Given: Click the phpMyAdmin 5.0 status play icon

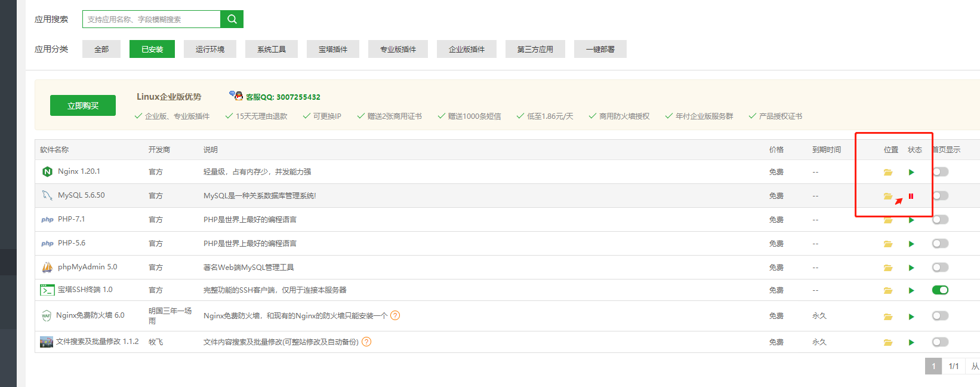Looking at the screenshot, I should tap(911, 268).
